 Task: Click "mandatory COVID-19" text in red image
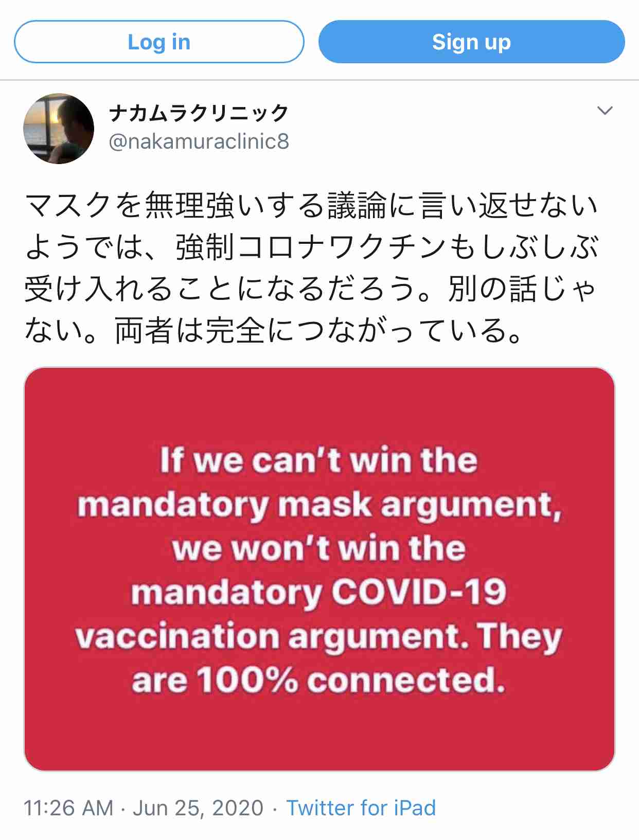coord(319,592)
